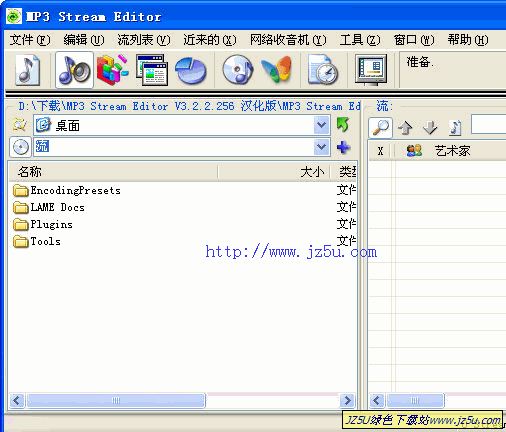Select the Plugins folder
Viewport: 506px width, 432px height.
click(x=43, y=224)
